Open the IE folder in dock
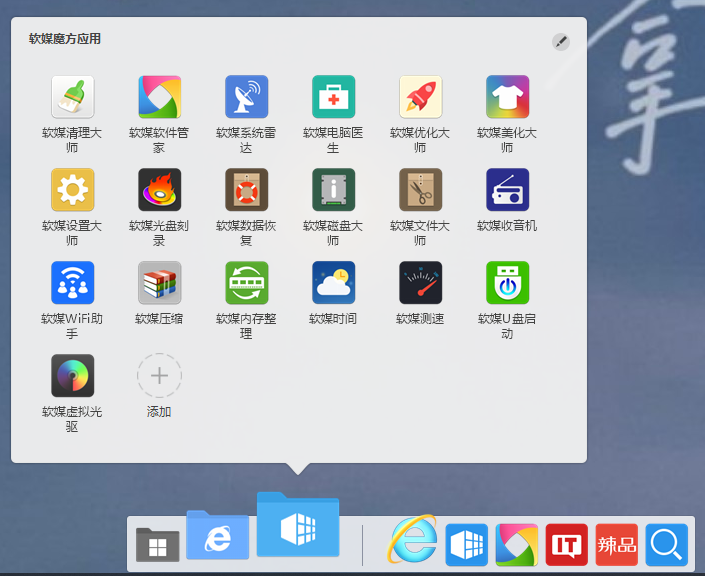This screenshot has height=576, width=705. coord(218,535)
